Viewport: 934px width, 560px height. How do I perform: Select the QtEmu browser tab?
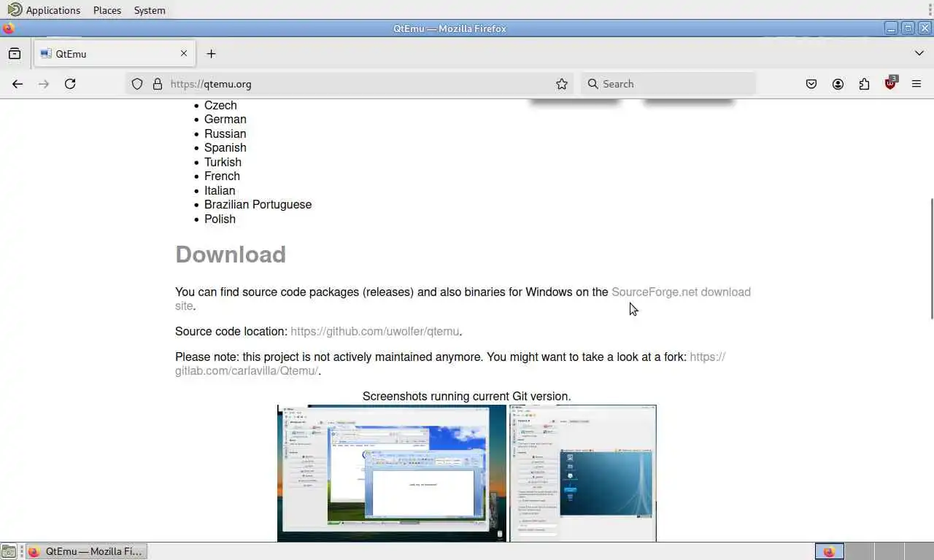click(x=115, y=53)
